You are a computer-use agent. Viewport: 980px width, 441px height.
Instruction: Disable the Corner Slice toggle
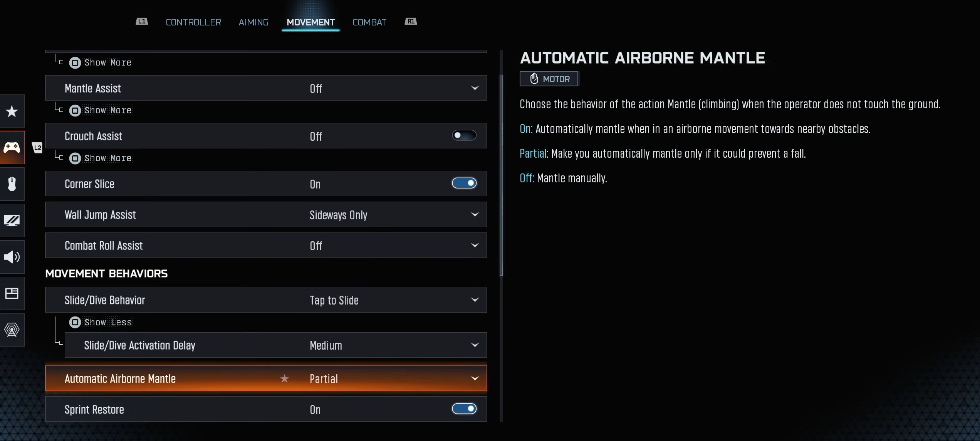click(x=464, y=183)
